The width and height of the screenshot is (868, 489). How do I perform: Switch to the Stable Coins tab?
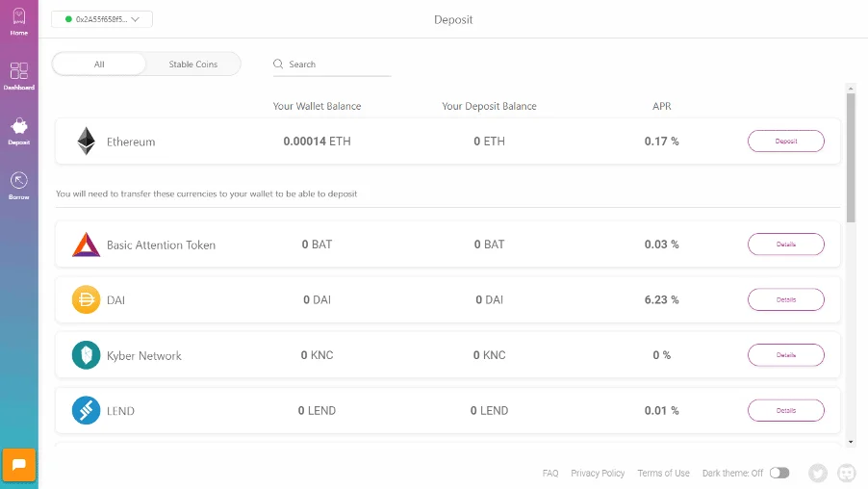click(193, 64)
